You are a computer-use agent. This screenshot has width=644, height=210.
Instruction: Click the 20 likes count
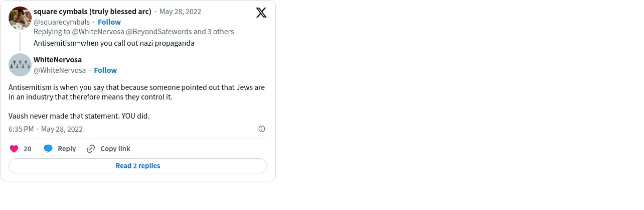[28, 149]
